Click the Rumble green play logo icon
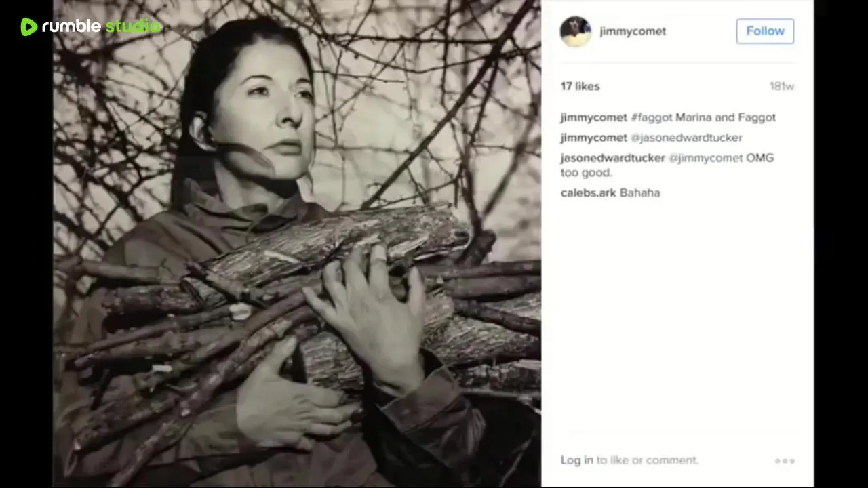Screen dimensions: 868x488 pos(28,26)
